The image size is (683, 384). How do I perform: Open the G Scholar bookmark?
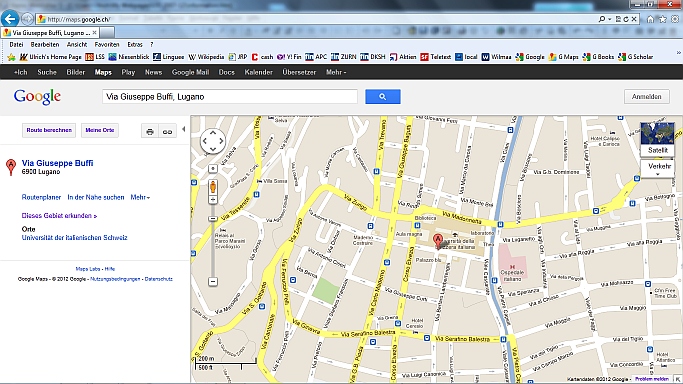(636, 57)
